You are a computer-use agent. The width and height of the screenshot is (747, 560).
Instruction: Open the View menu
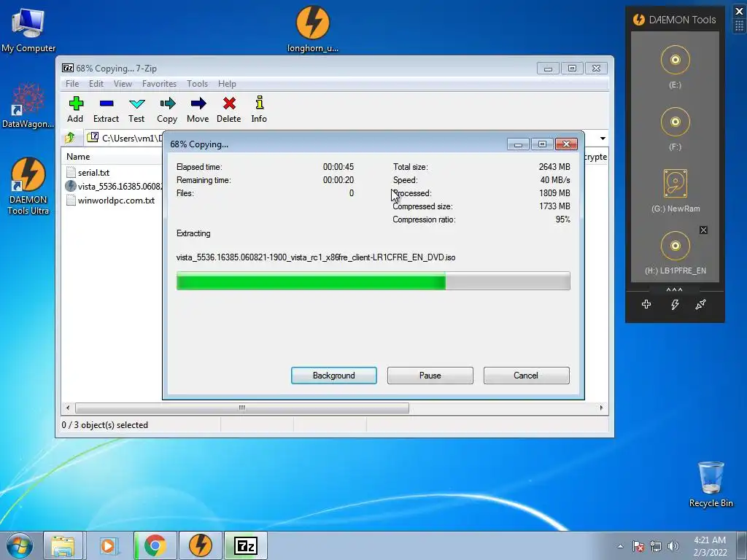click(123, 84)
